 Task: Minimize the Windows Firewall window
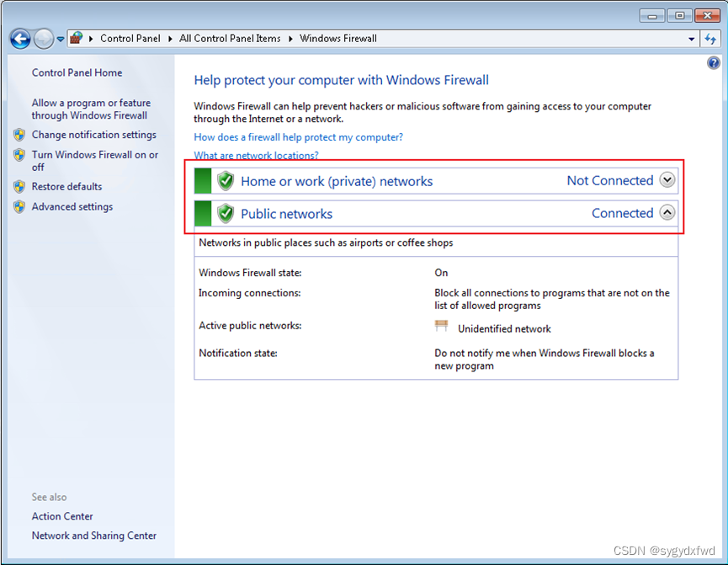(x=652, y=16)
